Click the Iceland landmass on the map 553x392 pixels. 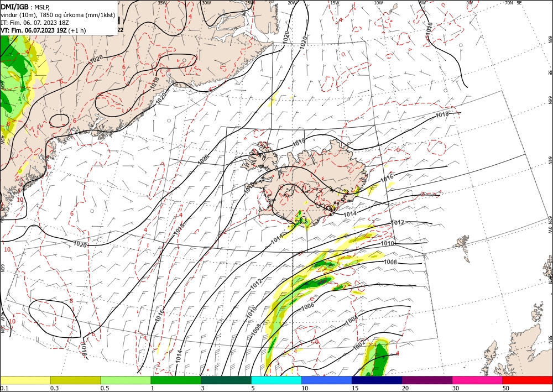(310, 184)
